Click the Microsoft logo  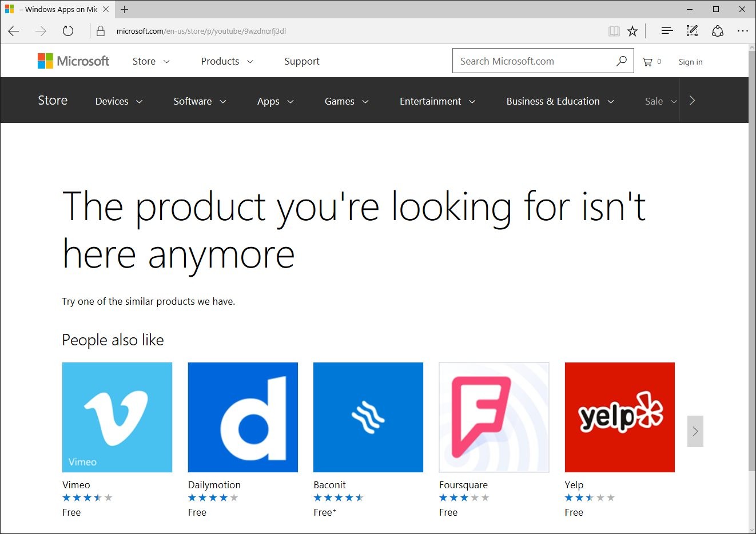coord(73,61)
